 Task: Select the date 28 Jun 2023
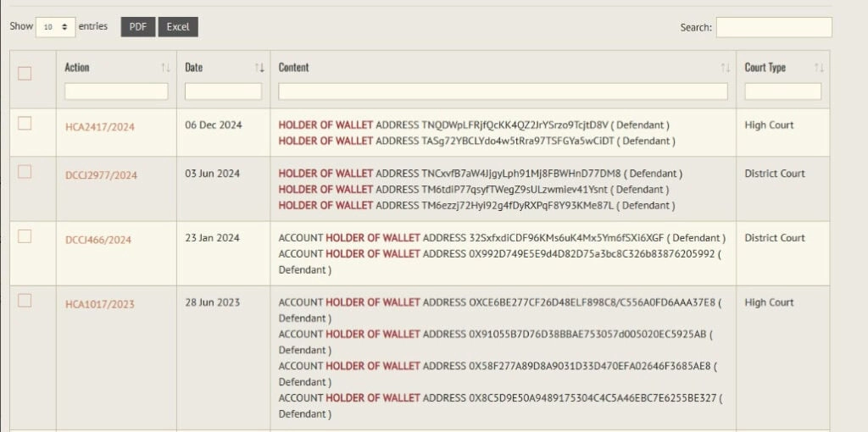(x=213, y=302)
